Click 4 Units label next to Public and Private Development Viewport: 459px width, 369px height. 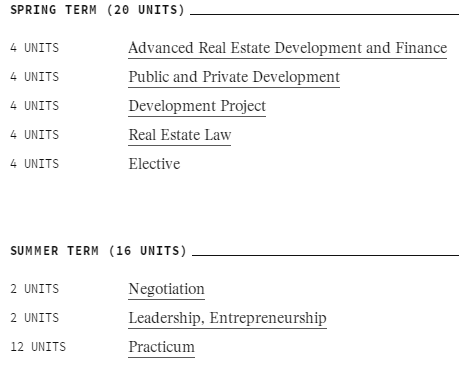tap(35, 77)
